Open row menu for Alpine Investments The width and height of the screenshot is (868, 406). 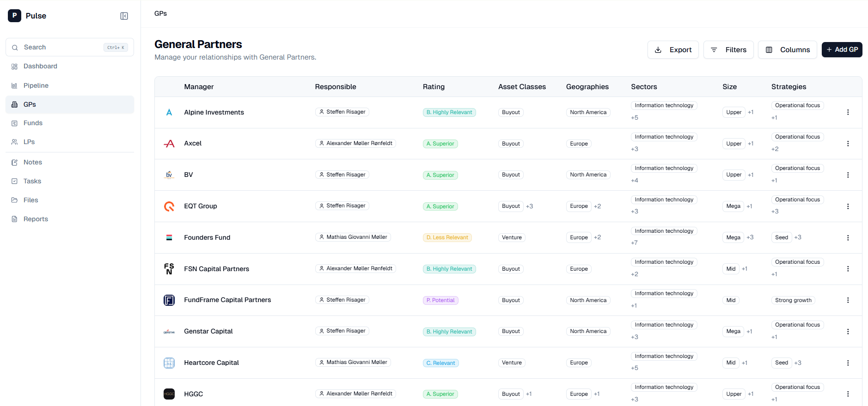click(x=848, y=112)
